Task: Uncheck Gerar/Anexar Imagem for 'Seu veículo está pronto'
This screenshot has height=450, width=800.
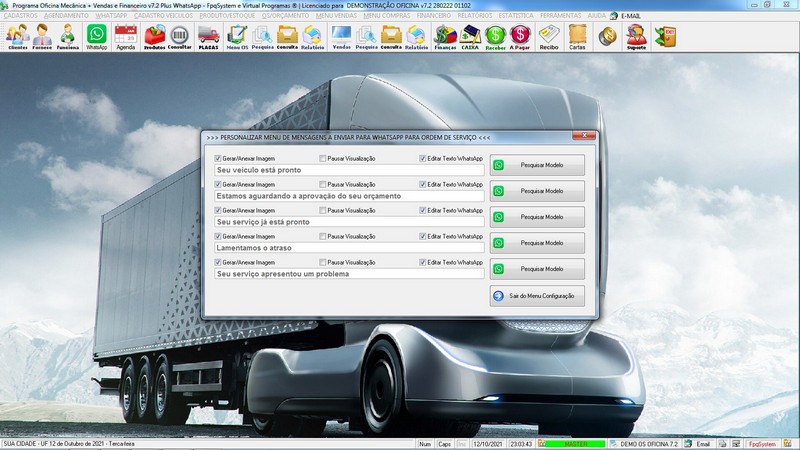Action: coord(218,158)
